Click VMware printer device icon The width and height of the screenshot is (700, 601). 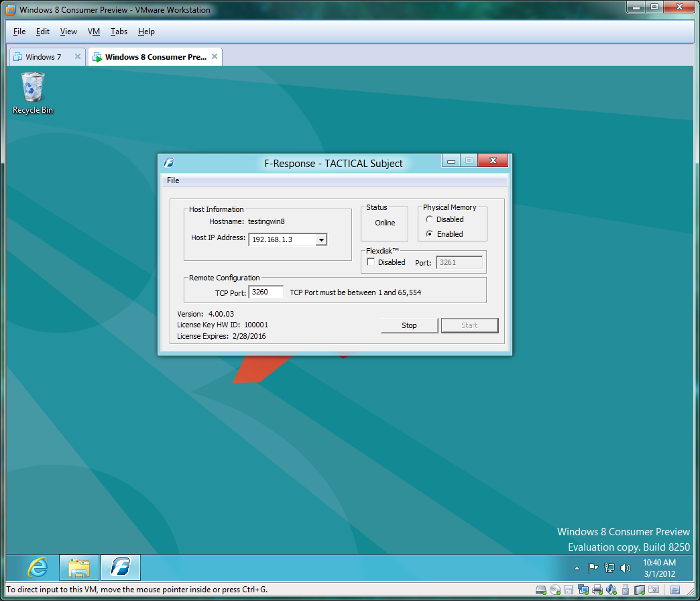coord(597,590)
